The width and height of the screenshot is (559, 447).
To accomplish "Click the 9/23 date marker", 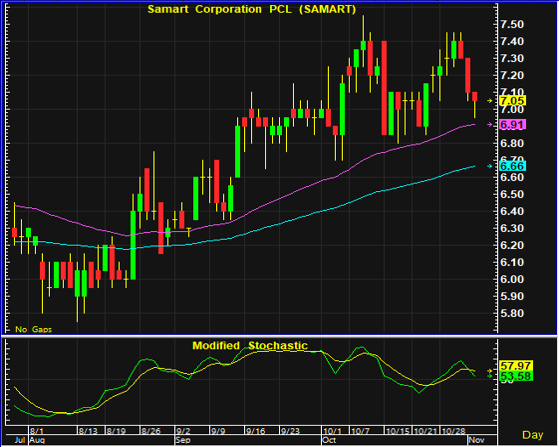I will (290, 431).
